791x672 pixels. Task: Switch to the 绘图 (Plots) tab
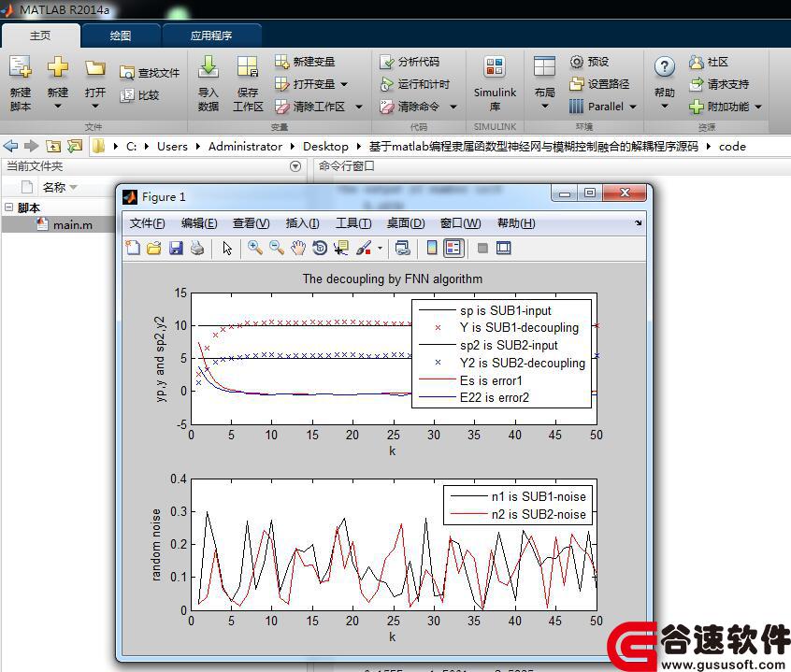click(x=121, y=36)
